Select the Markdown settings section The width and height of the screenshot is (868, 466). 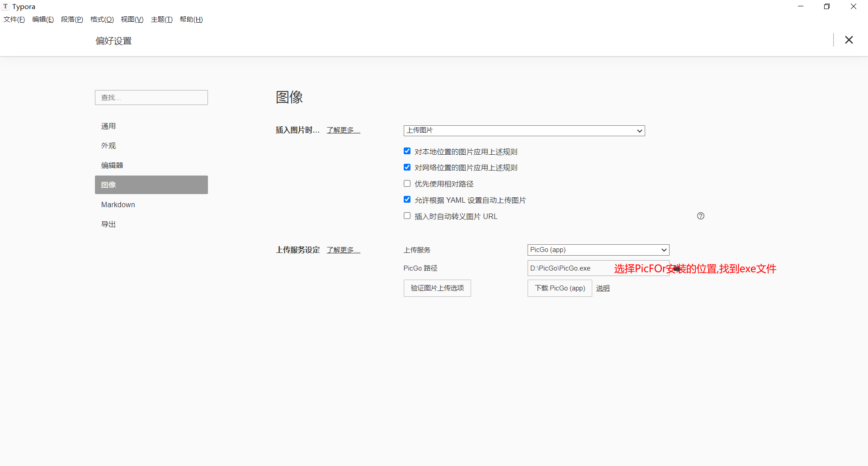coord(118,204)
